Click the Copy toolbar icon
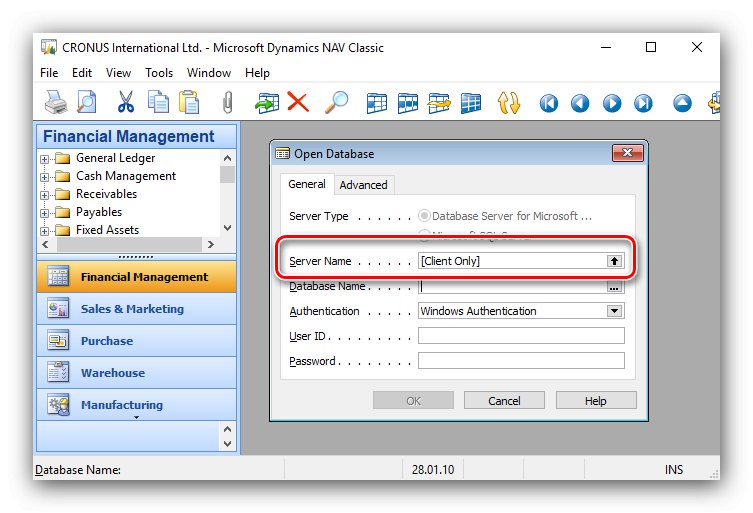The image size is (753, 513). click(x=158, y=102)
